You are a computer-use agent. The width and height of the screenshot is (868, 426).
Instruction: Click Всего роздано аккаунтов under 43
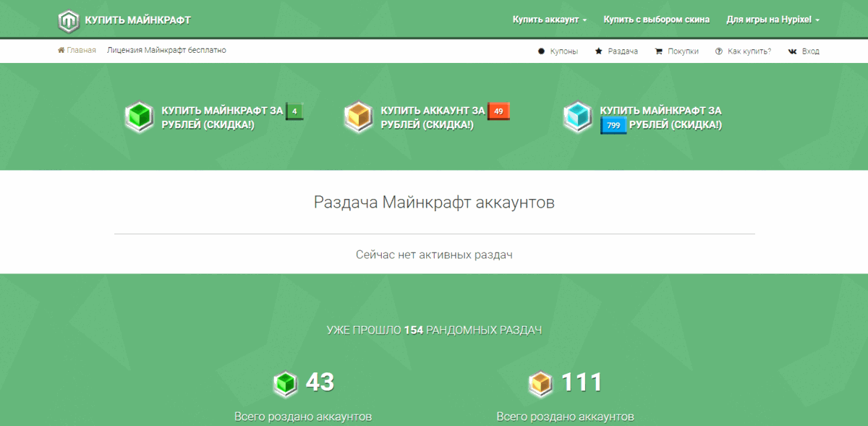click(303, 417)
